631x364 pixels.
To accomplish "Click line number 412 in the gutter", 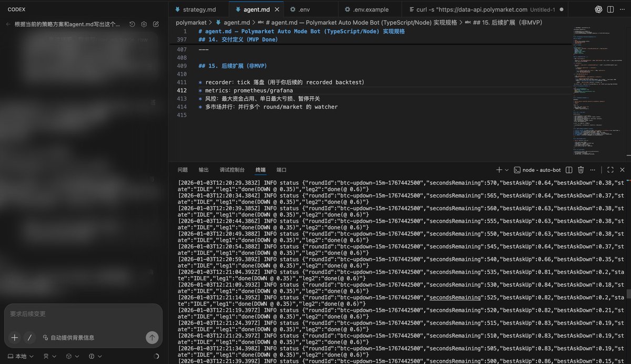I will 182,90.
